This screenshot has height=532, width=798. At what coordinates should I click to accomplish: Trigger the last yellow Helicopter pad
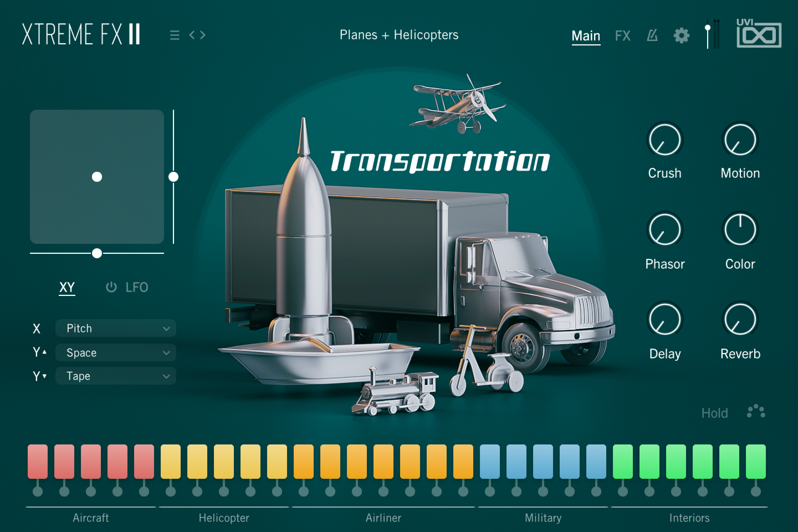click(277, 461)
